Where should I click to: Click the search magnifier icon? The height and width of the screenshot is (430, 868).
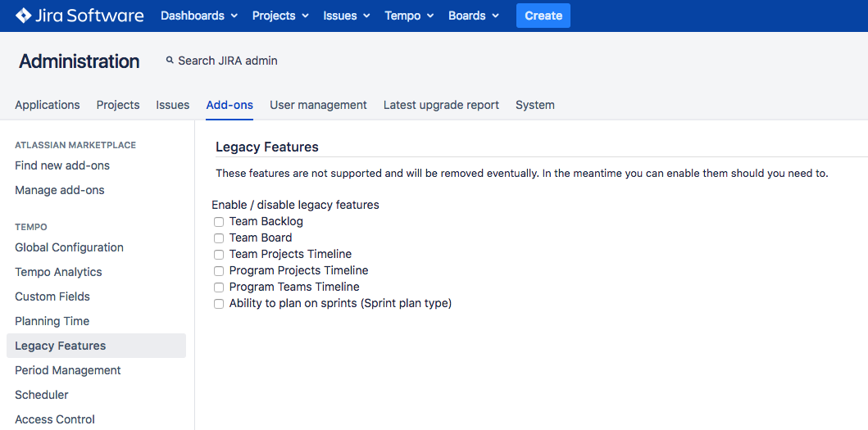(x=170, y=61)
